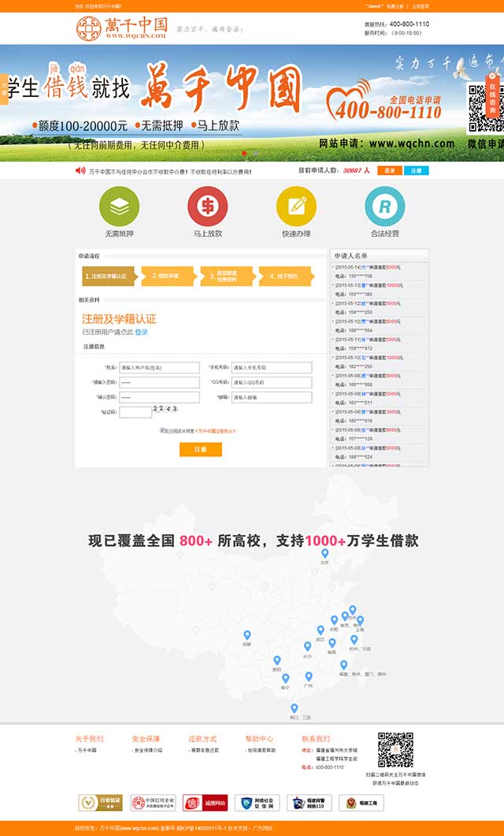
Task: Click the 武汉 map pin
Action: (321, 630)
